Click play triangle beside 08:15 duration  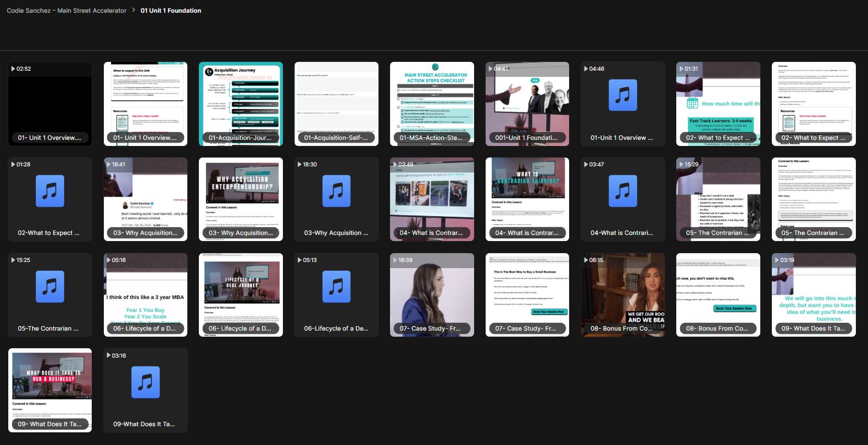click(586, 260)
